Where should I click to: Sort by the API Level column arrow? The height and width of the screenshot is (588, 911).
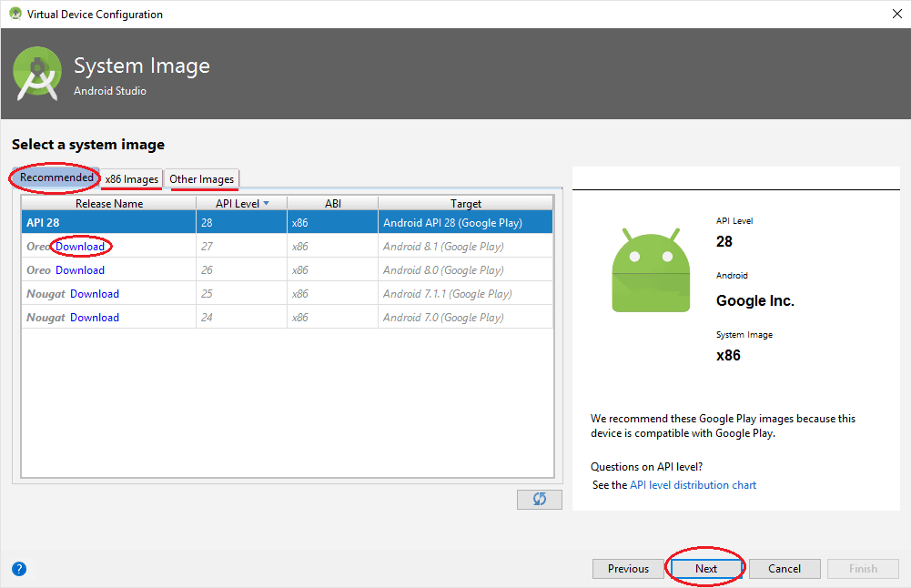click(x=266, y=203)
